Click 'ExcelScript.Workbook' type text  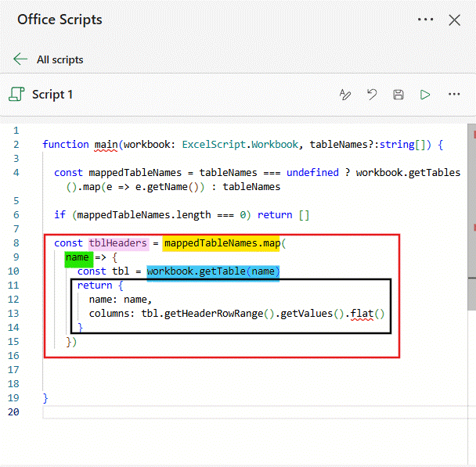coord(240,145)
